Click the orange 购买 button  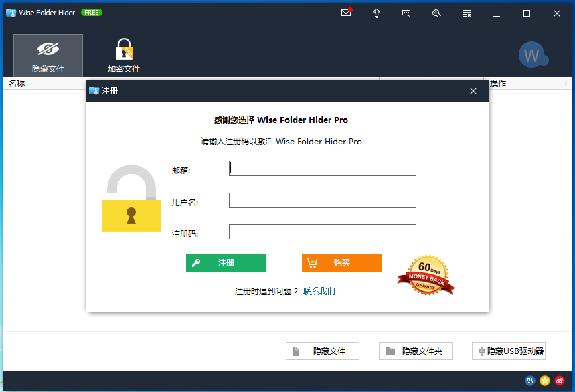tap(342, 263)
